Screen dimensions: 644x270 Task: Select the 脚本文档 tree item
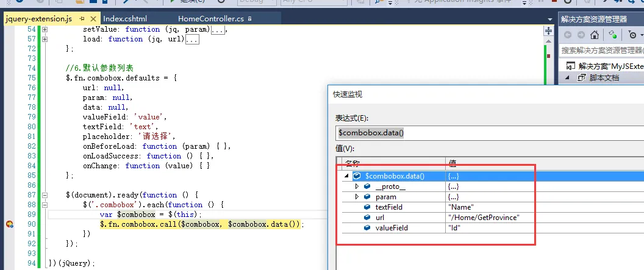tap(604, 77)
